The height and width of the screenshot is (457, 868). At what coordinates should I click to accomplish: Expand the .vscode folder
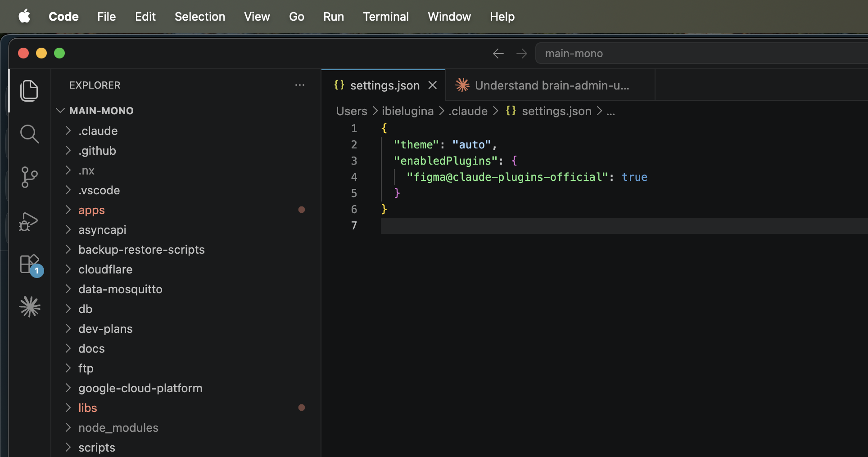68,190
